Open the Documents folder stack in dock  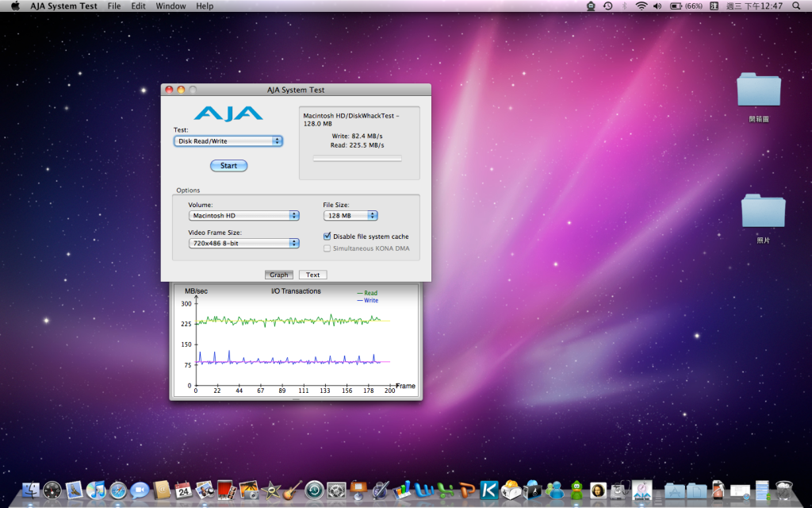tap(696, 489)
